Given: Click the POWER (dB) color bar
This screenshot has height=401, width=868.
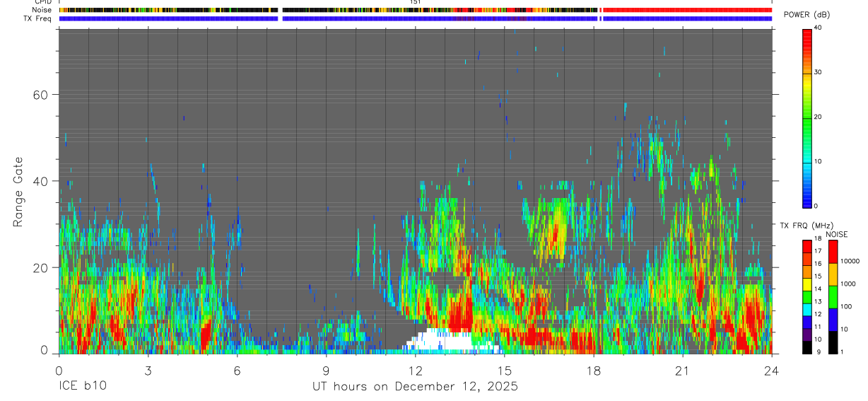Looking at the screenshot, I should 807,117.
